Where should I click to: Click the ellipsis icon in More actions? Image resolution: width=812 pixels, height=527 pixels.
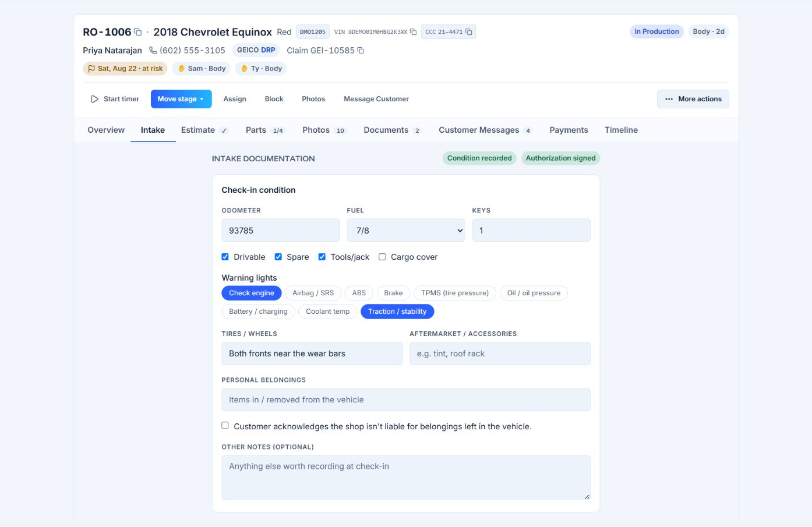[x=669, y=99]
